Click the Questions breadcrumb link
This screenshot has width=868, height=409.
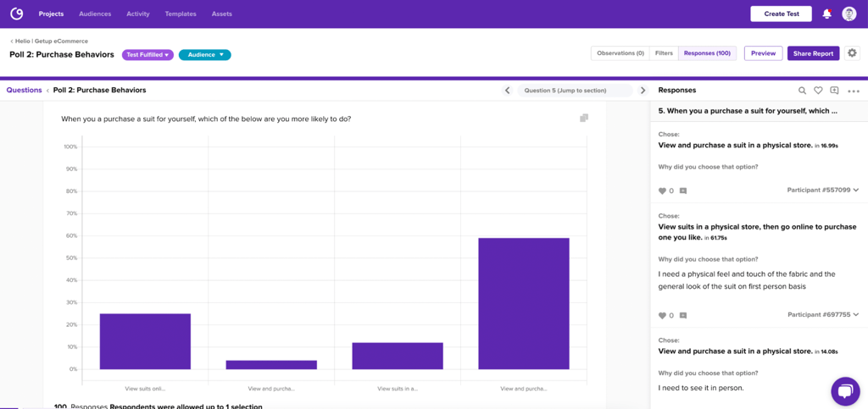point(24,90)
